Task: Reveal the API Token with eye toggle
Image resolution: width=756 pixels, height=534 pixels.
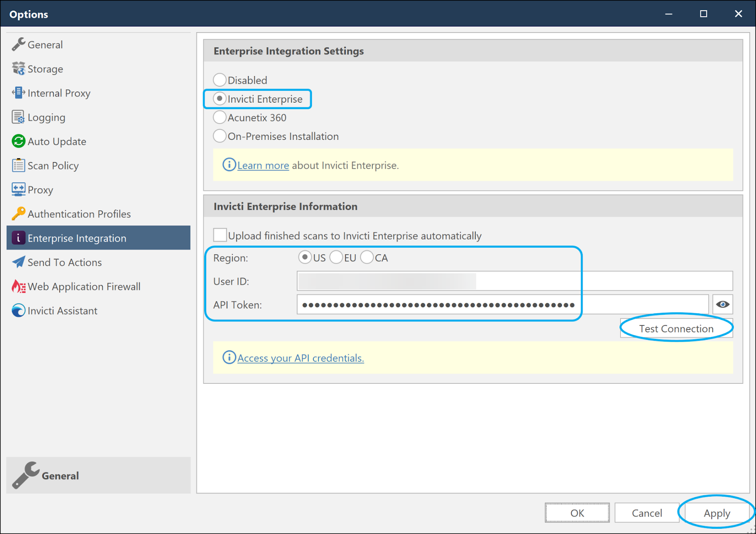Action: click(x=722, y=304)
